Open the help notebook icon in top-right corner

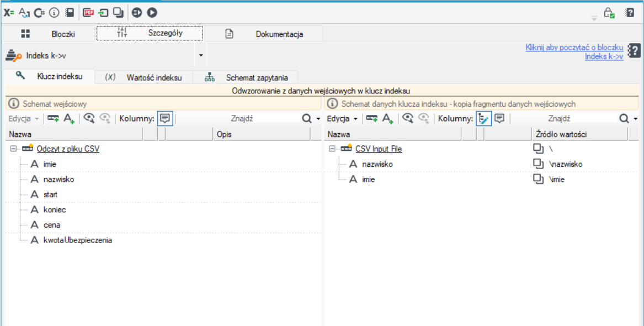pos(630,13)
